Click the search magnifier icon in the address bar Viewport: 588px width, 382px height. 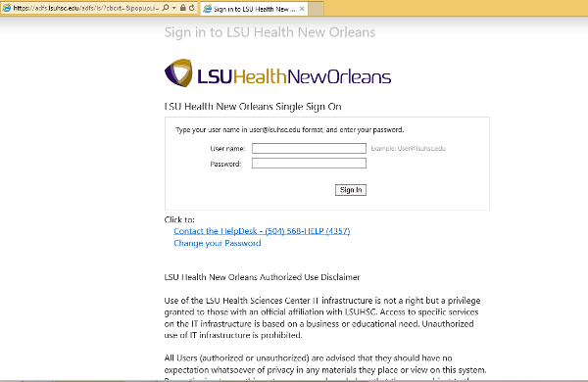click(x=166, y=8)
